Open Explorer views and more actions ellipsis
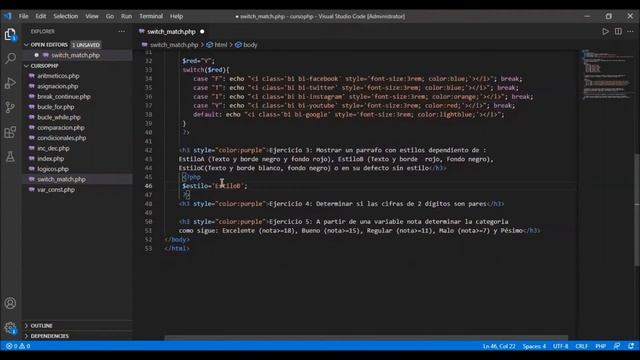640x360 pixels. (x=122, y=31)
